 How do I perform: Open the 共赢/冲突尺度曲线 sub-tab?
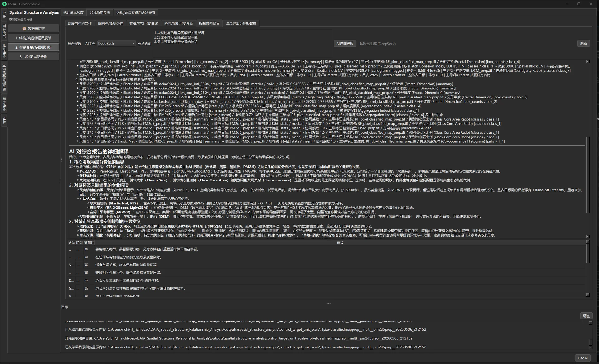click(x=144, y=23)
